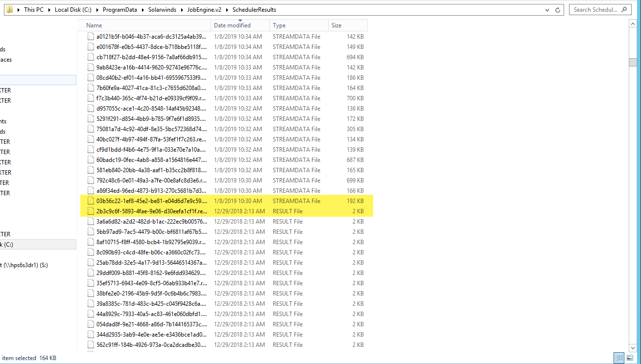Click the 700 KB size cell
Image resolution: width=641 pixels, height=364 pixels.
click(355, 98)
